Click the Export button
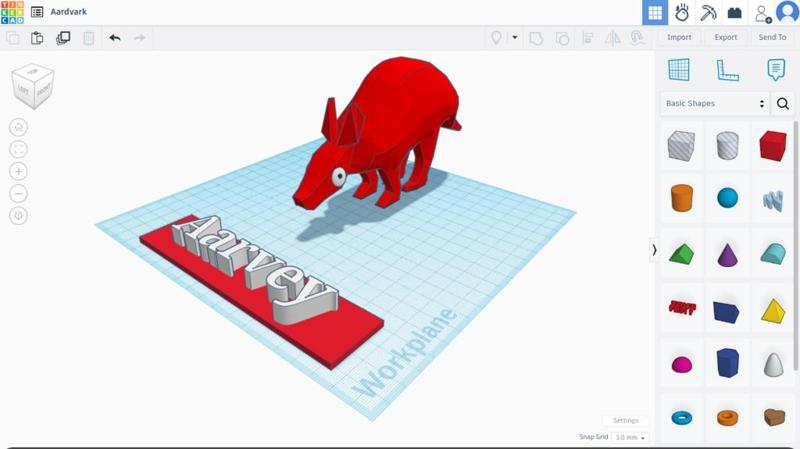 click(726, 37)
